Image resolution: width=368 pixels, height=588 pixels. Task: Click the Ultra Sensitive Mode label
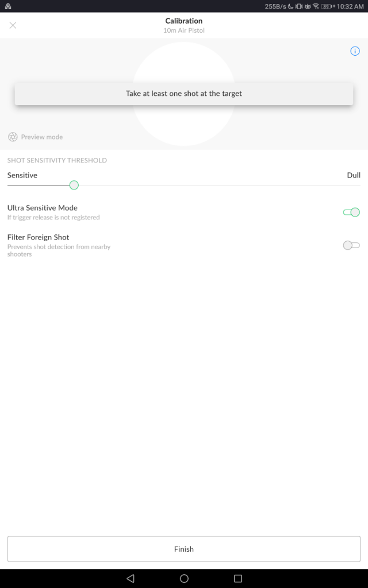pos(43,208)
